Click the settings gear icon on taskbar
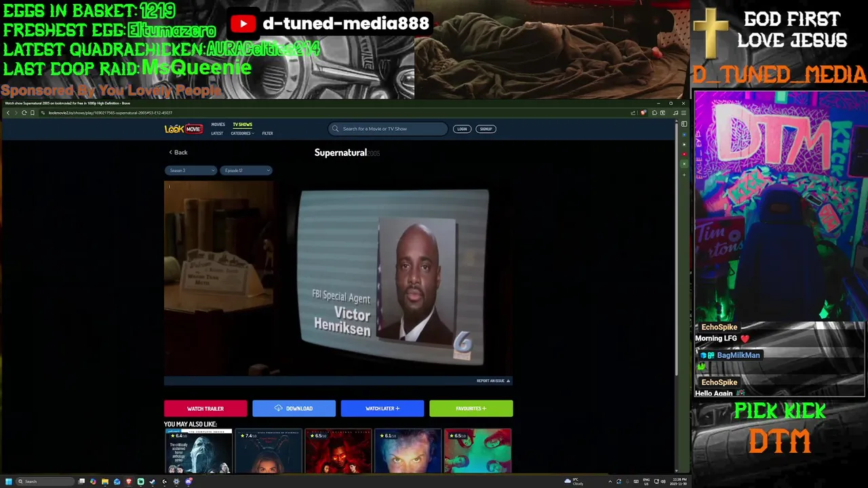This screenshot has width=868, height=488. pos(176,481)
